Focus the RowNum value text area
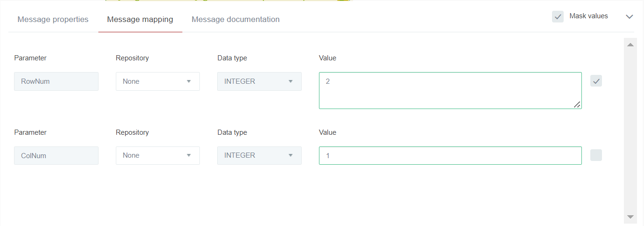Screen dimensions: 644x226 click(450, 90)
